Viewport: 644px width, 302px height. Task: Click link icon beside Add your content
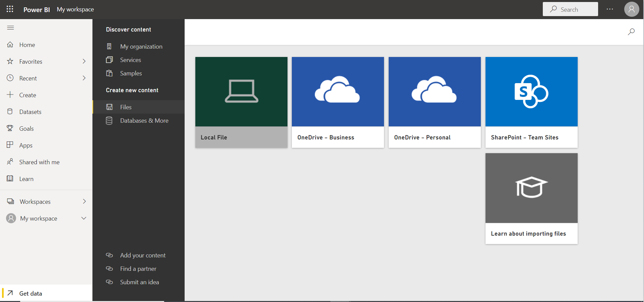[109, 255]
